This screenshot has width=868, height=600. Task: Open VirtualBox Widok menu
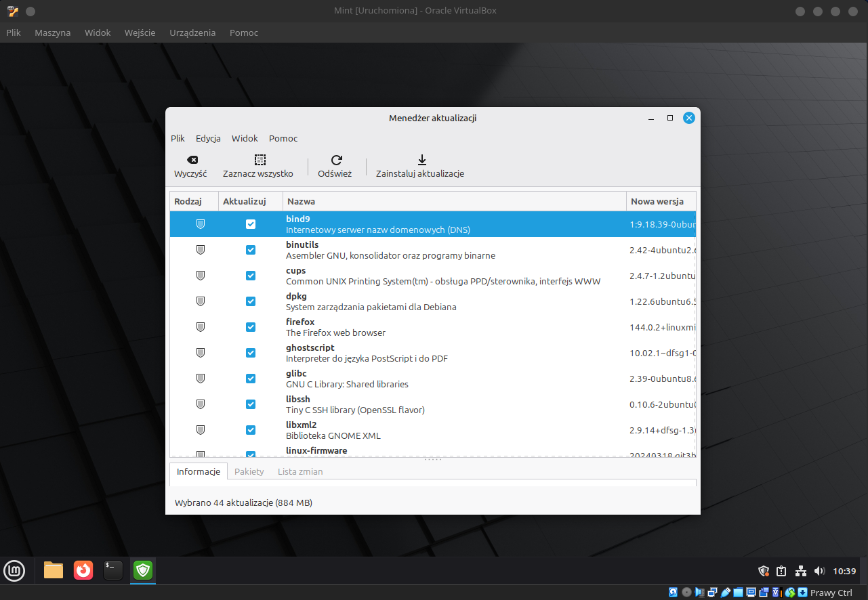(98, 33)
